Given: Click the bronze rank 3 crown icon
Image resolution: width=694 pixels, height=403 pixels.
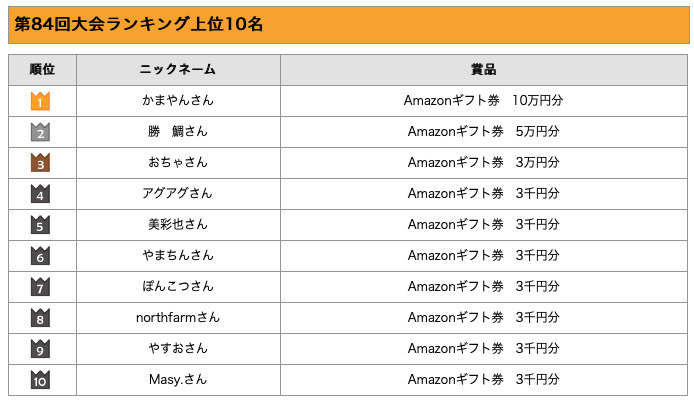Looking at the screenshot, I should 41,163.
